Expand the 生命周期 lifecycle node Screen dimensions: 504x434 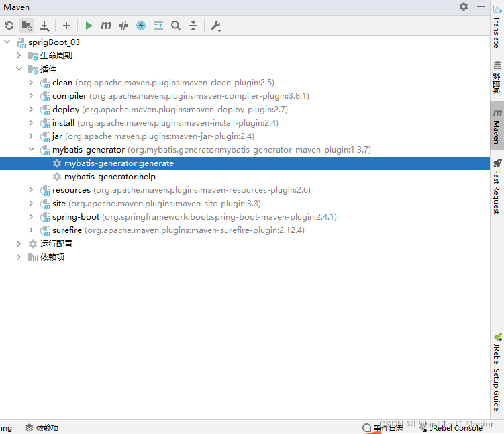tap(19, 55)
